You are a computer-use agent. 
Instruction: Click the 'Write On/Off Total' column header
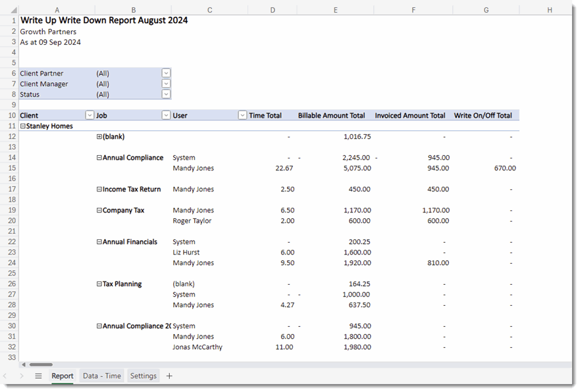[483, 115]
